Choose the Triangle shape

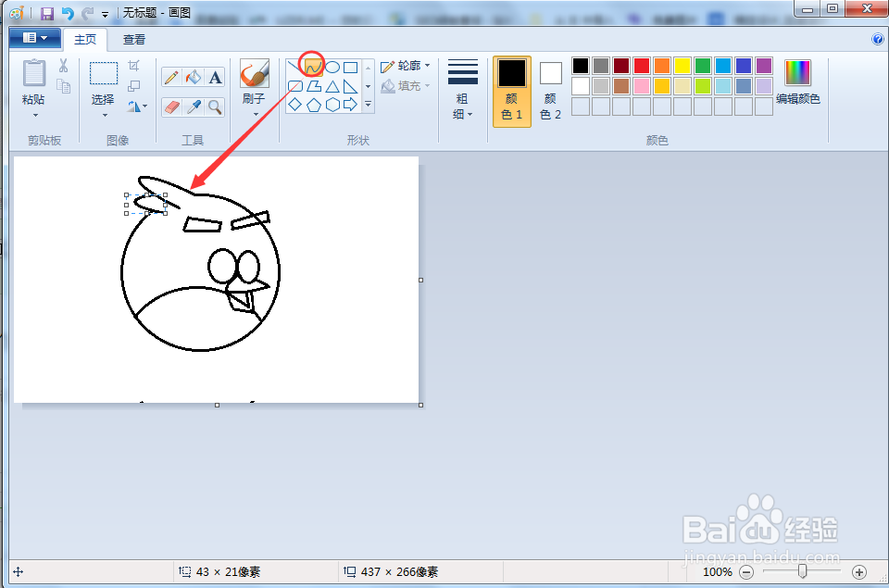coord(332,86)
